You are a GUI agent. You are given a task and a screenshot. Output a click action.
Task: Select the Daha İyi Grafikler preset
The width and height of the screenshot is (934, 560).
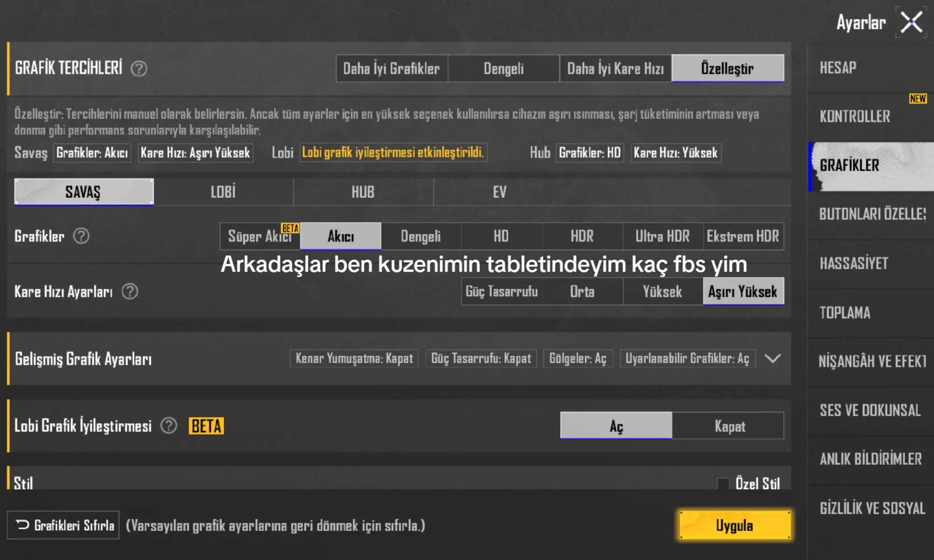pyautogui.click(x=392, y=69)
